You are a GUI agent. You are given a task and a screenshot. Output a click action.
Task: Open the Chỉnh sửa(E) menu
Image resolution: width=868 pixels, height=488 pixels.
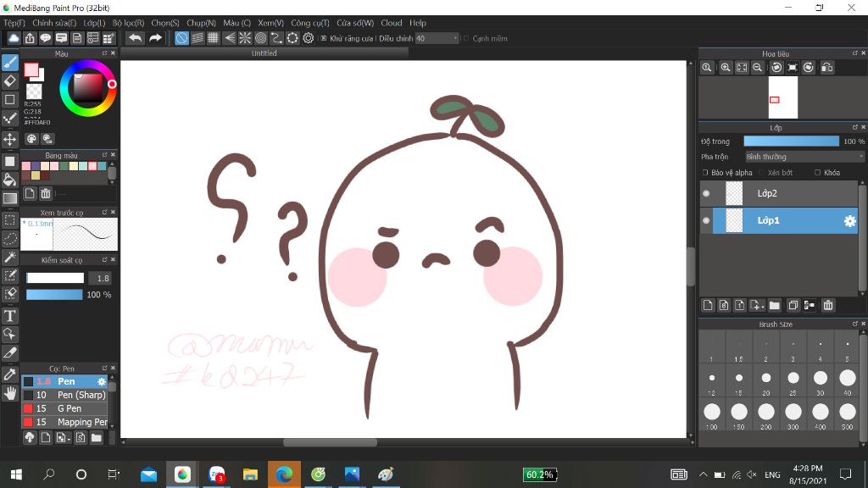(x=54, y=23)
